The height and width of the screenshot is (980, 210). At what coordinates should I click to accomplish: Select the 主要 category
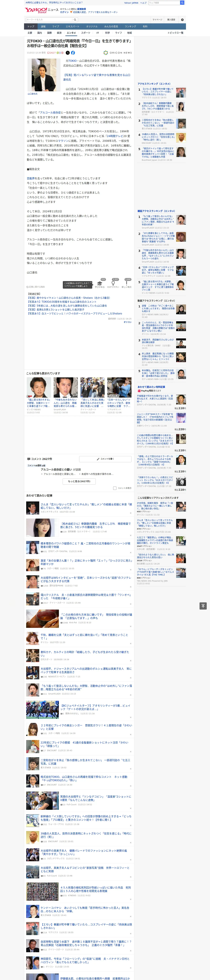pos(30,33)
